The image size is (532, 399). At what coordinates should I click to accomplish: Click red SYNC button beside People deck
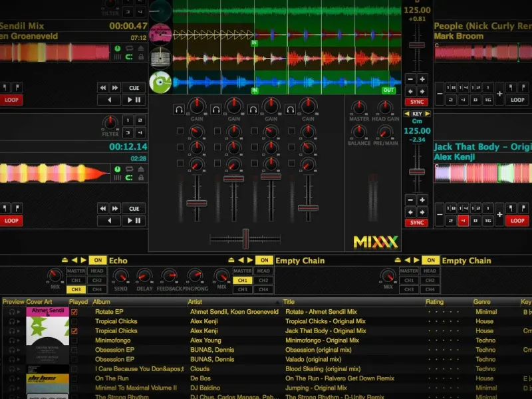click(x=417, y=102)
